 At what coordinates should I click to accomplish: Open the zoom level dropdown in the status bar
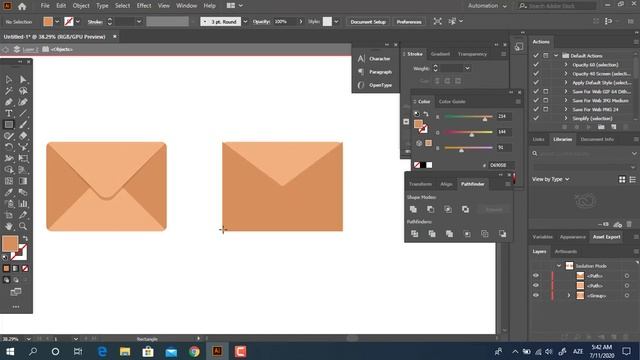tap(28, 339)
